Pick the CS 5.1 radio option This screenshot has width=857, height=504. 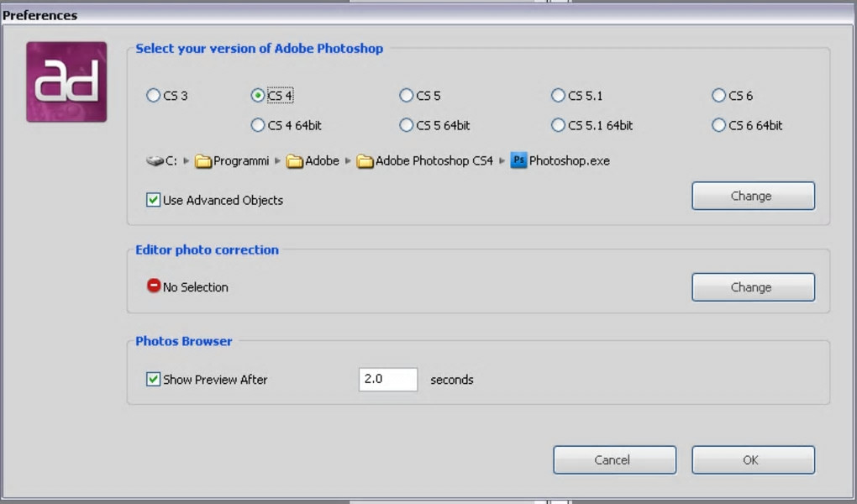point(558,96)
